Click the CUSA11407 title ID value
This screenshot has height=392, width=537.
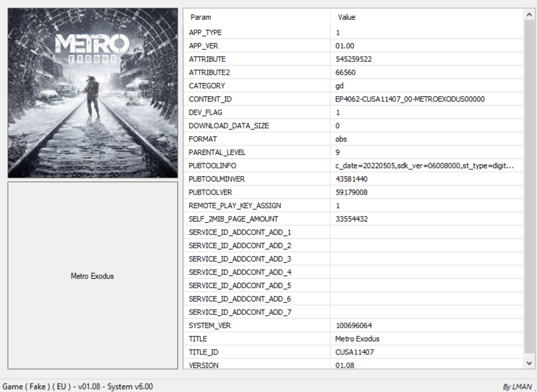pos(355,352)
